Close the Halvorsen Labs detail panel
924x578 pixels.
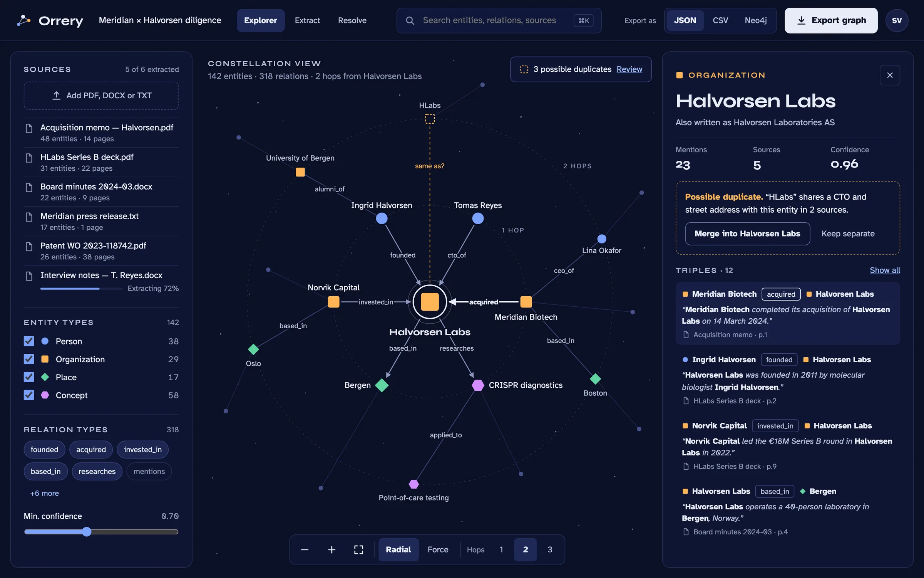pyautogui.click(x=890, y=75)
